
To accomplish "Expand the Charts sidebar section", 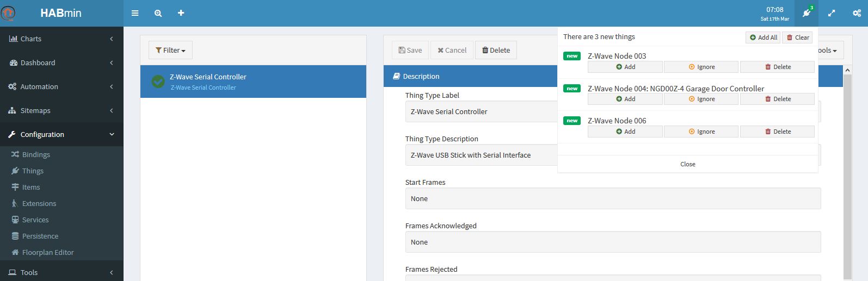I will pyautogui.click(x=61, y=39).
